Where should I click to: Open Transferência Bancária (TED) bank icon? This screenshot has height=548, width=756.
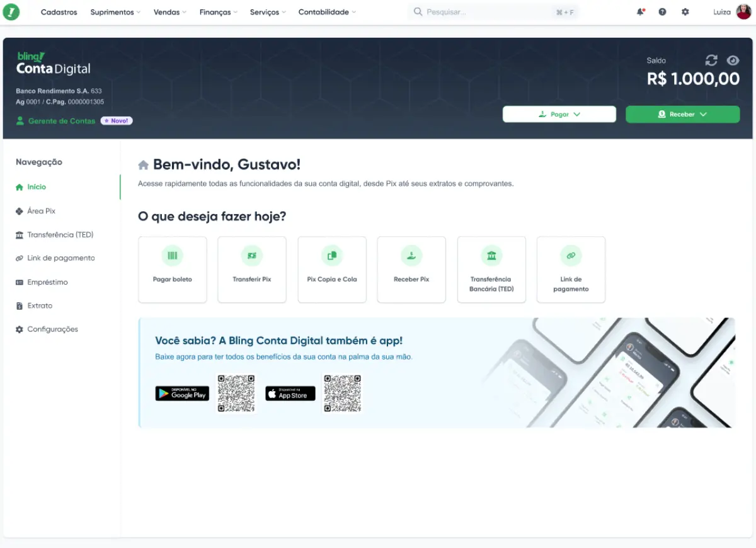click(491, 256)
